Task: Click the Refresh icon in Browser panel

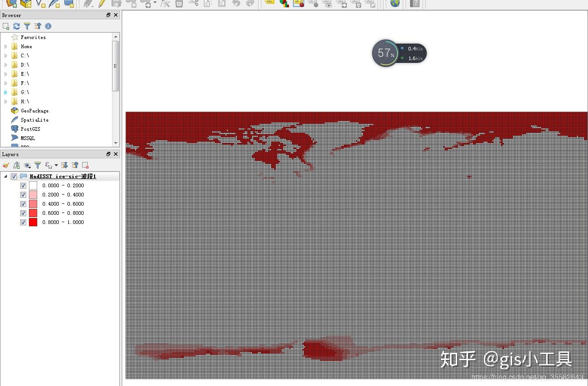Action: (x=17, y=26)
